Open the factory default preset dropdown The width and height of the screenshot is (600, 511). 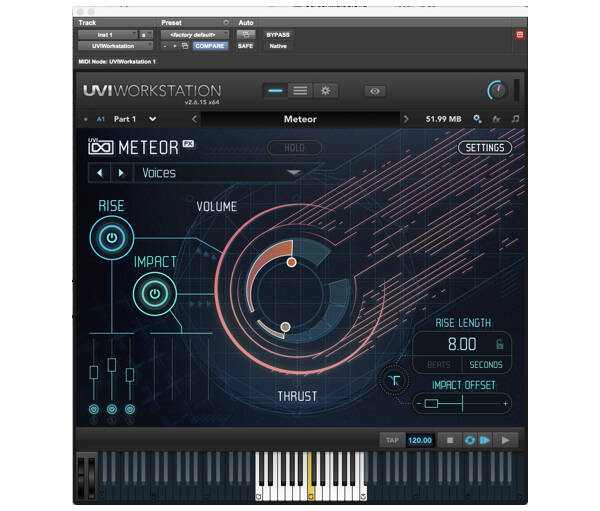[x=195, y=35]
